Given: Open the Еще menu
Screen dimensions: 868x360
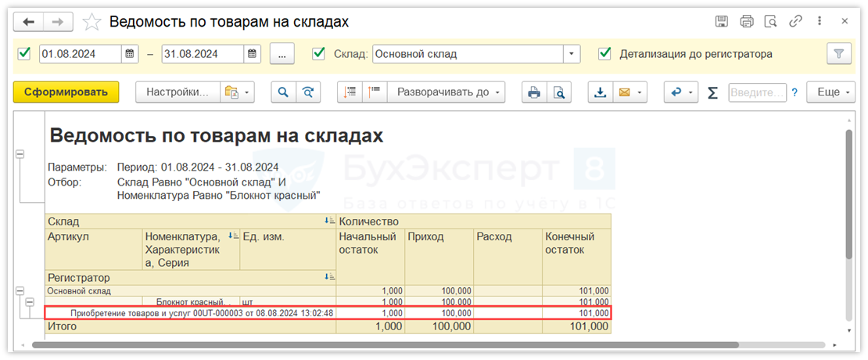Looking at the screenshot, I should coord(832,92).
